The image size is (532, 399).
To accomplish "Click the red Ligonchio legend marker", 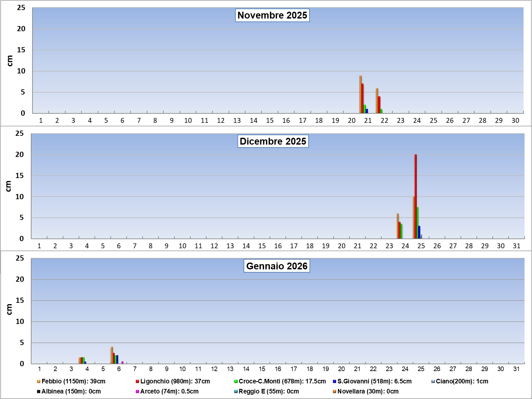I will click(137, 381).
